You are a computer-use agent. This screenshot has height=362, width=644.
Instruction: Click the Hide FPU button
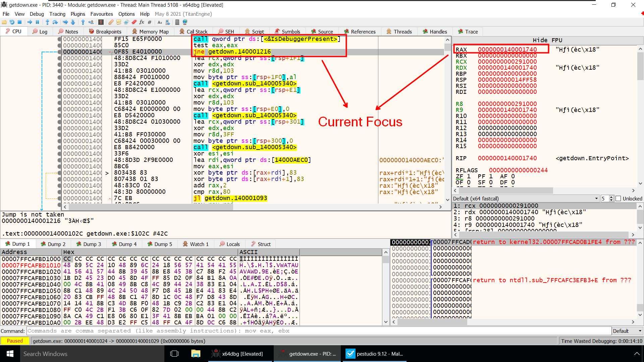coord(547,40)
